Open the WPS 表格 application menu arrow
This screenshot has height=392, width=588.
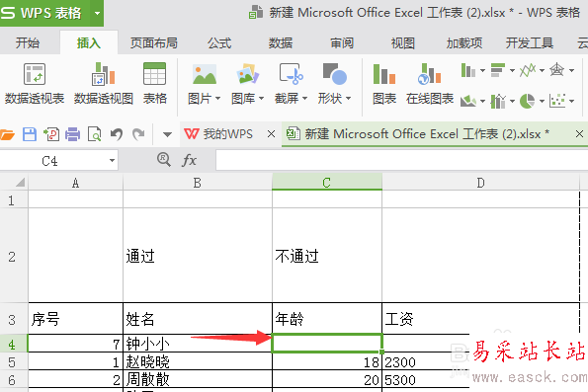(x=97, y=13)
